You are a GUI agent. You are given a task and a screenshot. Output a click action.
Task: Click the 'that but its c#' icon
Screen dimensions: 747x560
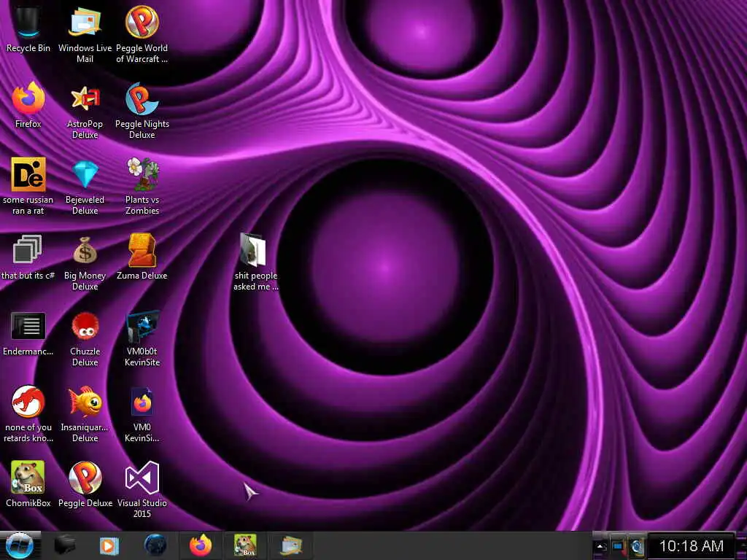tap(28, 257)
